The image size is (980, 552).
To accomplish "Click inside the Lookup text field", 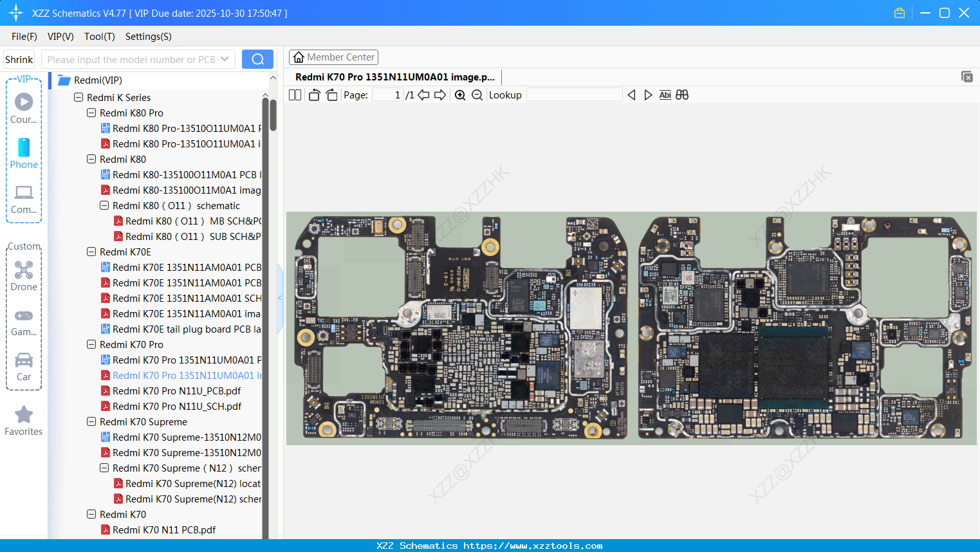I will pos(575,95).
